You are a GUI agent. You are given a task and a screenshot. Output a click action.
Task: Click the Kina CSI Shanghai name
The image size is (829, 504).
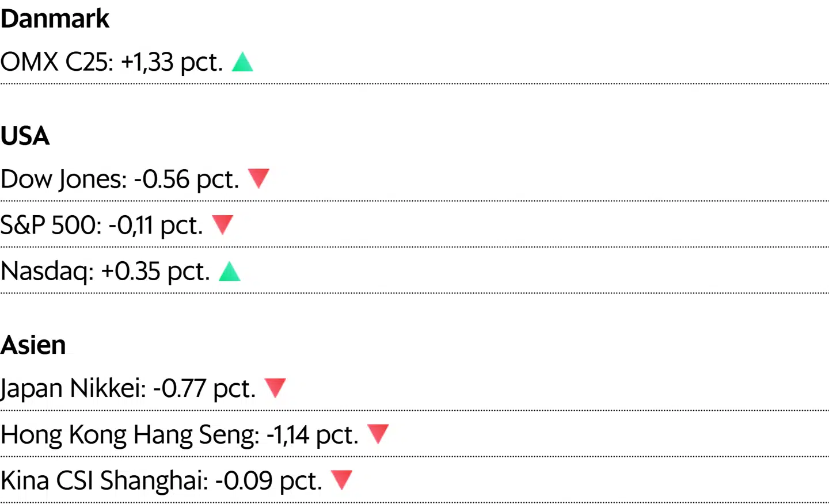pos(104,481)
